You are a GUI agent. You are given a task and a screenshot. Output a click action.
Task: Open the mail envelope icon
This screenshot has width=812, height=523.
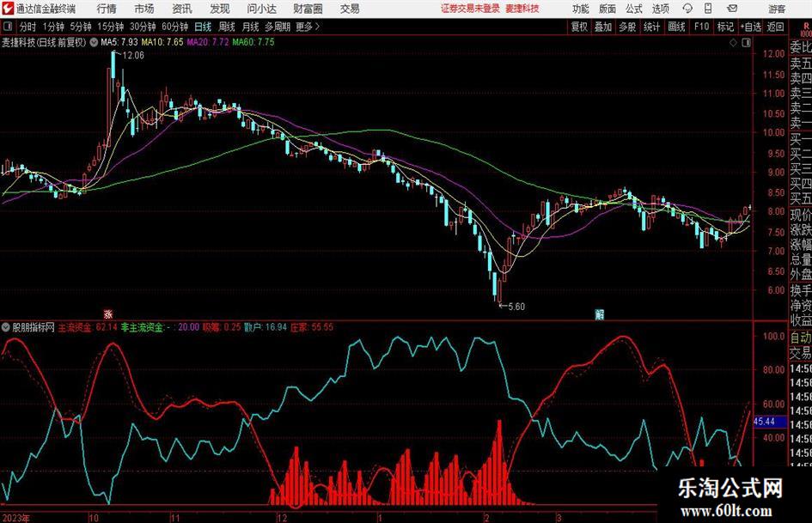(x=732, y=9)
